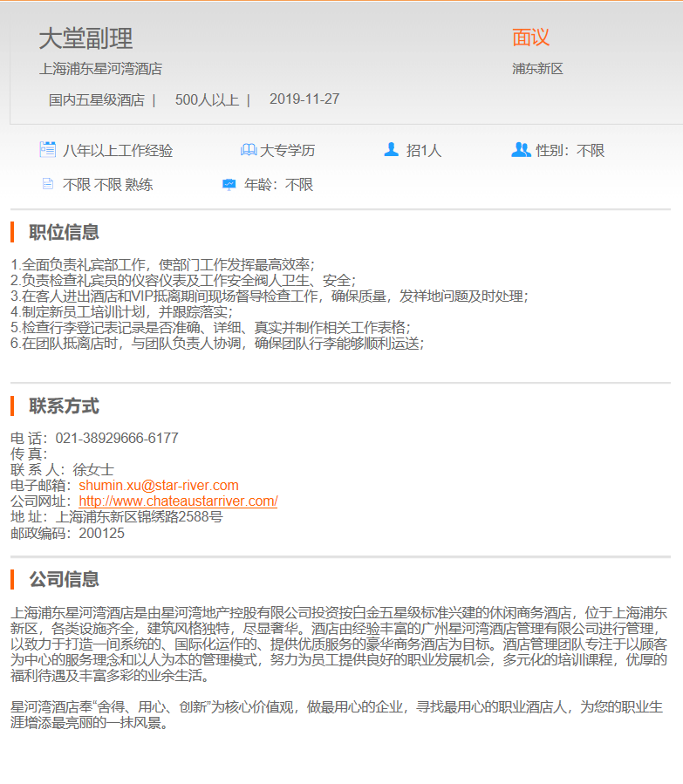Click the 浦东新区 location under the salary
683x784 pixels.
[537, 69]
